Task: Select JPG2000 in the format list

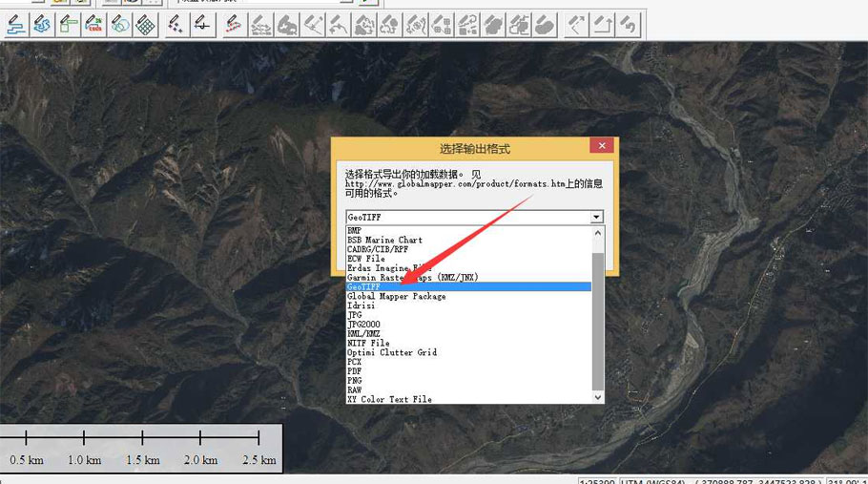Action: pyautogui.click(x=468, y=325)
